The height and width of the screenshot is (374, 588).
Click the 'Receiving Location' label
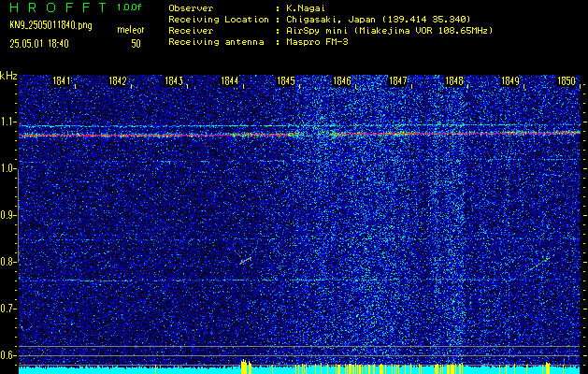[219, 20]
